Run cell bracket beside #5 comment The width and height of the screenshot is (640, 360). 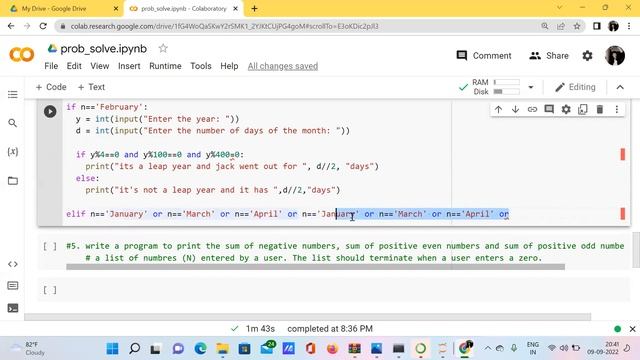(x=50, y=246)
